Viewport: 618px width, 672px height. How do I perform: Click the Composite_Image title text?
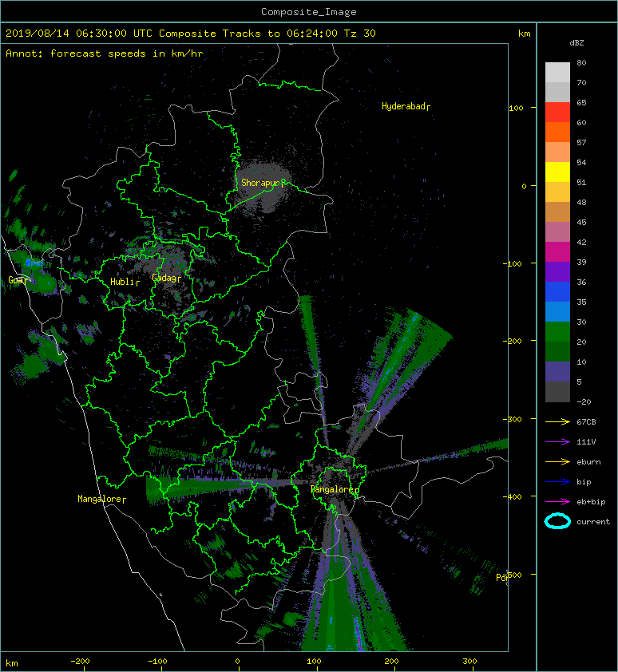pyautogui.click(x=309, y=12)
